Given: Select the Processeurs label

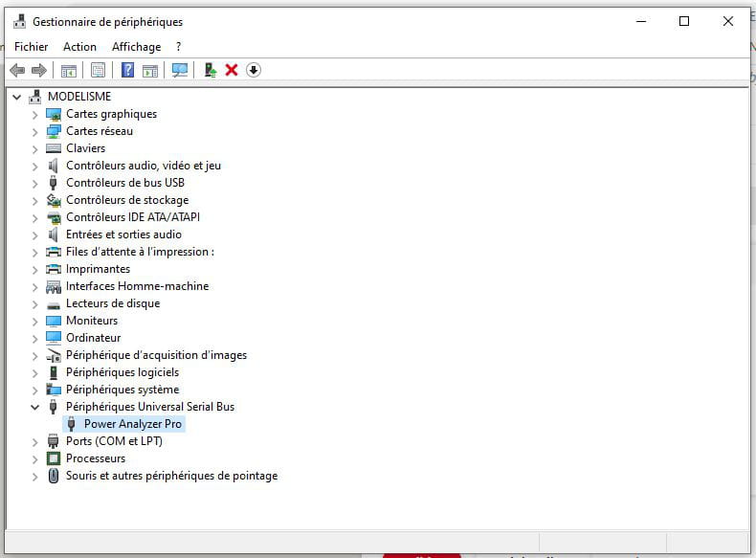Looking at the screenshot, I should coord(96,458).
